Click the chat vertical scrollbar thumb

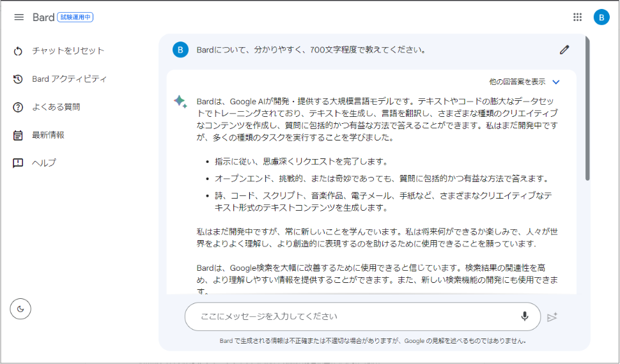[587, 109]
